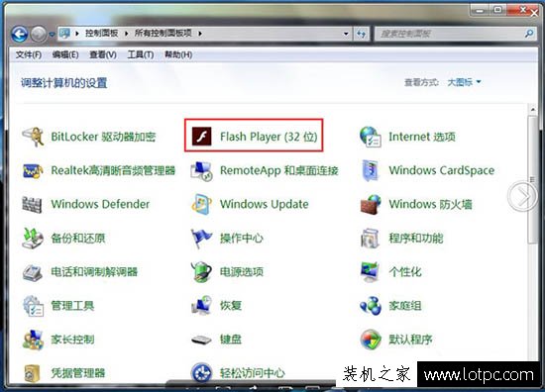Click the 程序和功能 text link

[x=416, y=239]
